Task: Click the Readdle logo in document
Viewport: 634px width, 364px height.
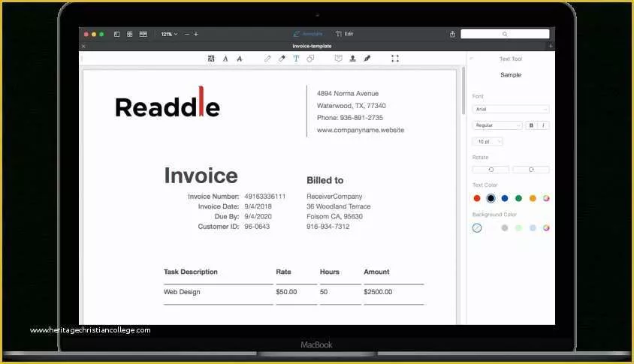Action: click(168, 103)
